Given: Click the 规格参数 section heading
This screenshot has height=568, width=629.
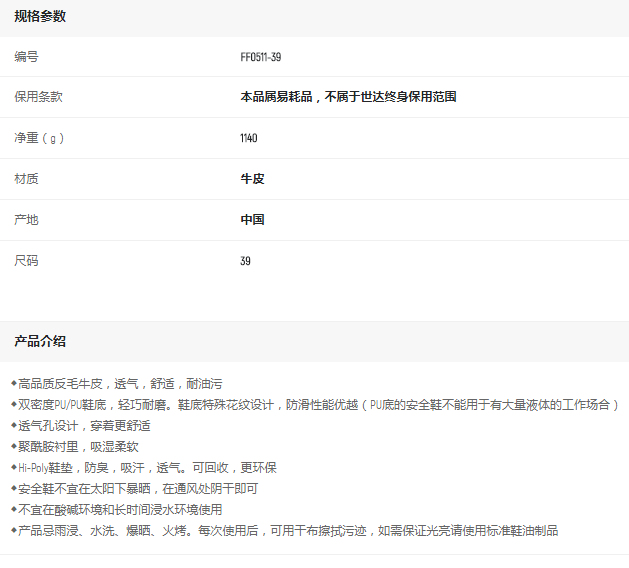Looking at the screenshot, I should click(x=40, y=16).
